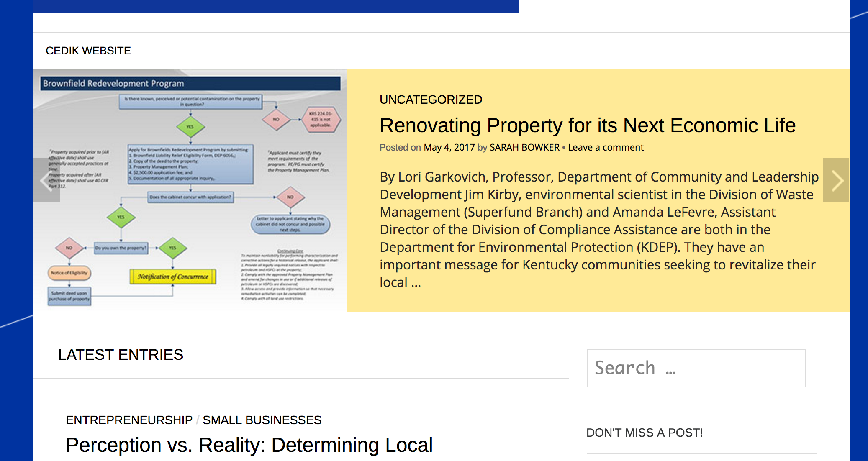Click the DON'T MISS A POST! widget heading
Viewport: 868px width, 461px height.
point(645,433)
